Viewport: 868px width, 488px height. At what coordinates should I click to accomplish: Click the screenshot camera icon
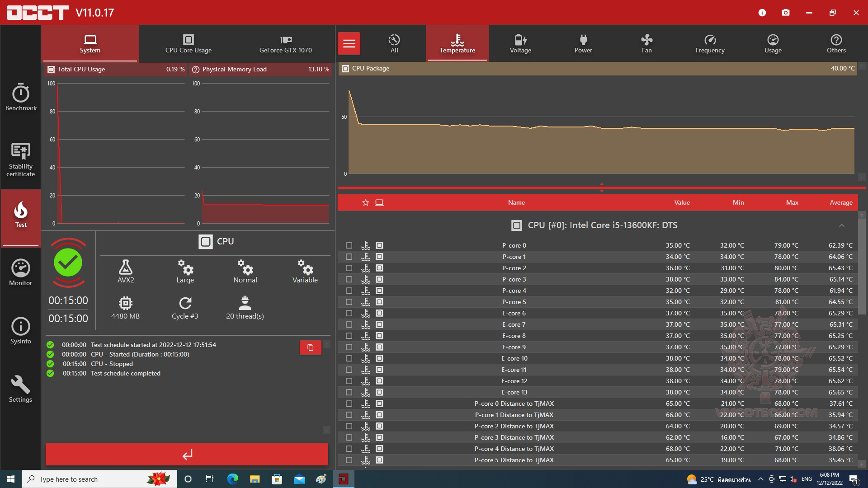pyautogui.click(x=786, y=13)
